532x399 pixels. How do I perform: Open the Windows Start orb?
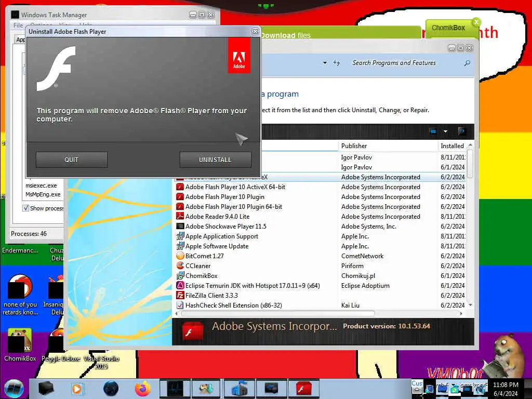[14, 389]
